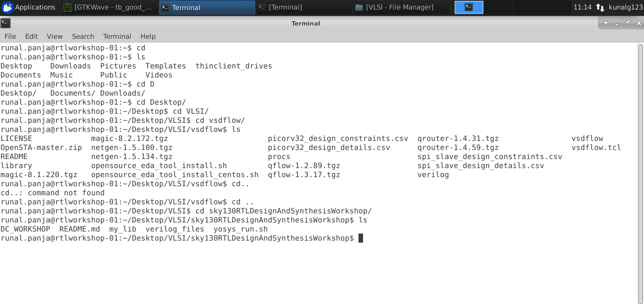This screenshot has width=644, height=304.
Task: Open the View menu
Action: pyautogui.click(x=54, y=36)
